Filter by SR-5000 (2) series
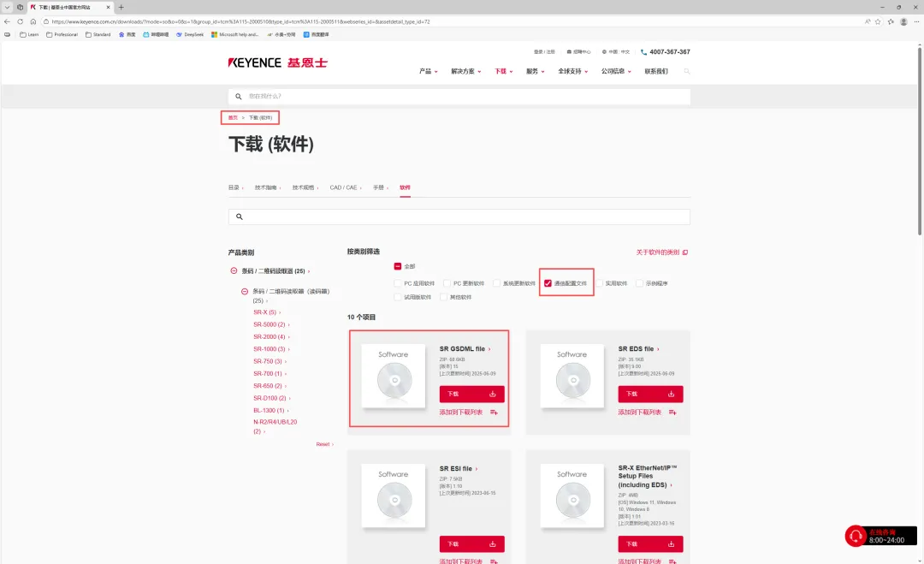This screenshot has height=564, width=924. 269,324
